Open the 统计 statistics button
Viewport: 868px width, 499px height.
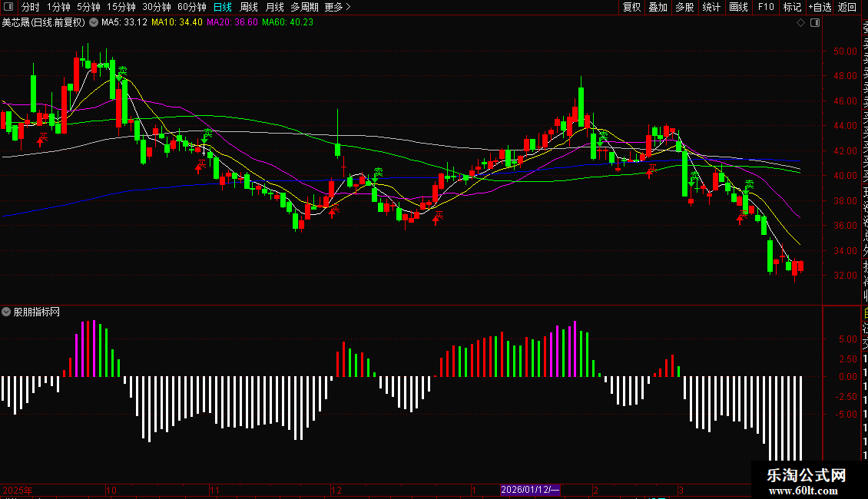711,7
